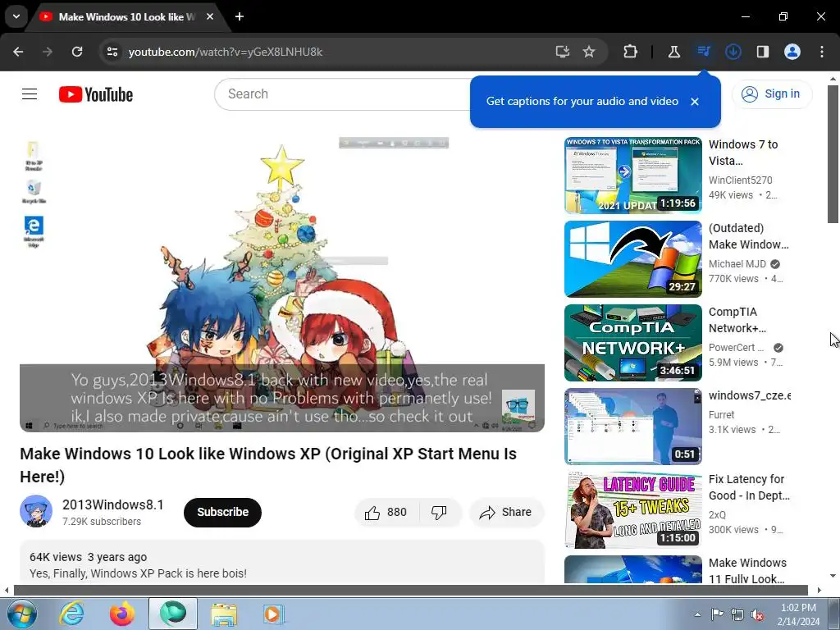Click the video player to pause
Viewport: 840px width, 630px height.
[282, 285]
